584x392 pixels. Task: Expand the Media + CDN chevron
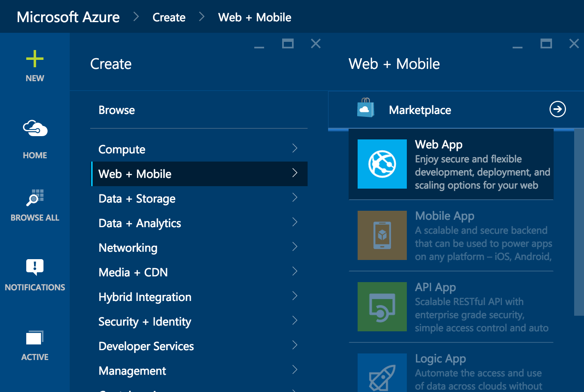(x=295, y=271)
